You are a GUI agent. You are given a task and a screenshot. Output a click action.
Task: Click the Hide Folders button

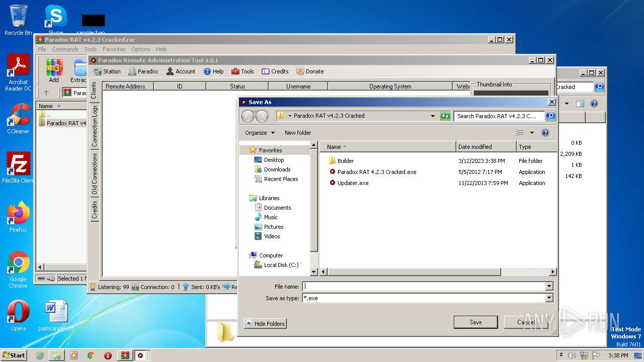tap(265, 323)
